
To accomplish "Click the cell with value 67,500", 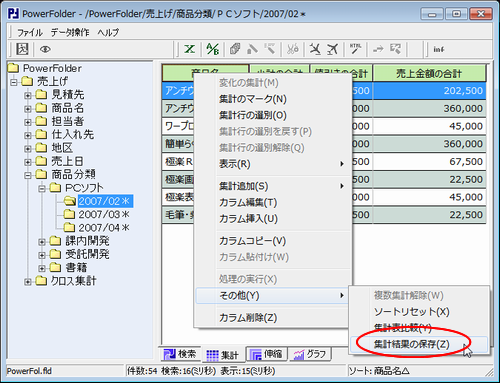I will coord(429,162).
